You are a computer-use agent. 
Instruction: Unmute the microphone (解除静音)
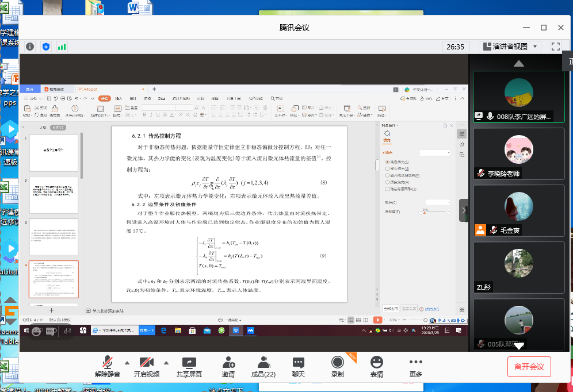108,366
